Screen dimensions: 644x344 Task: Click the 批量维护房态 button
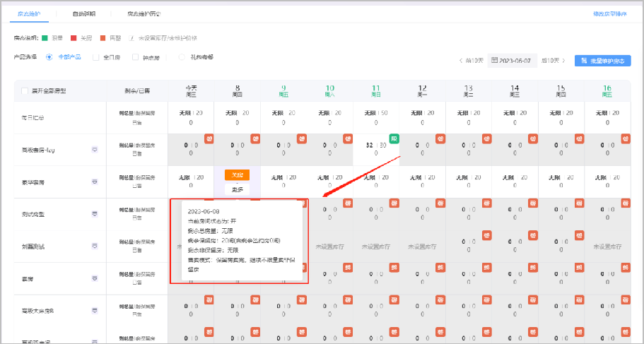click(602, 61)
